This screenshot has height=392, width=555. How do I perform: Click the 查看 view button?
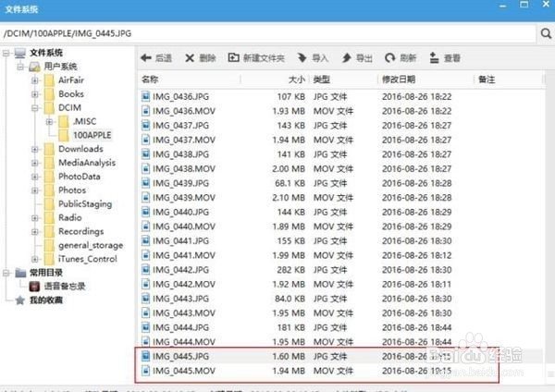[445, 58]
